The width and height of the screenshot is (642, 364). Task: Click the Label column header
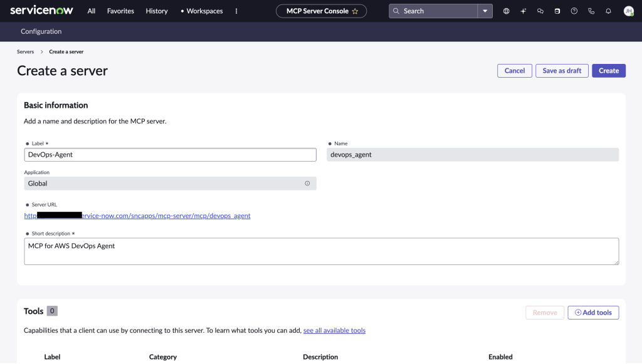(52, 357)
